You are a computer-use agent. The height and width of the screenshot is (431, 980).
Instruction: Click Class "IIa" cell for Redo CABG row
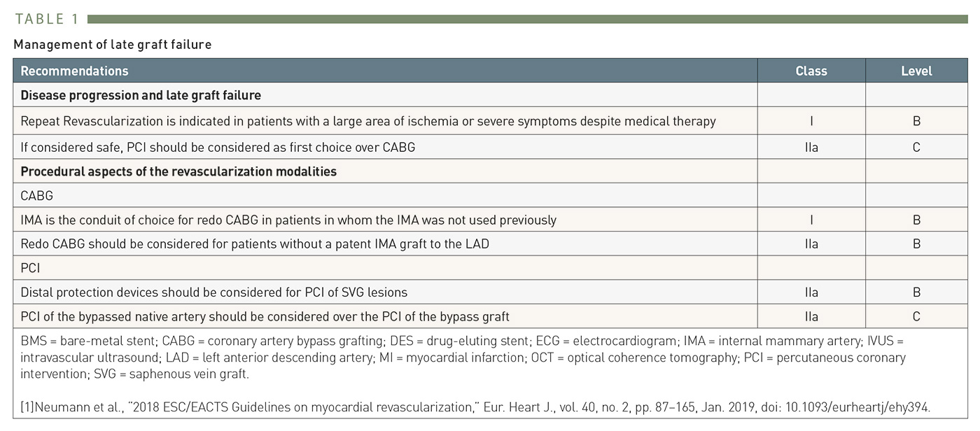(811, 244)
